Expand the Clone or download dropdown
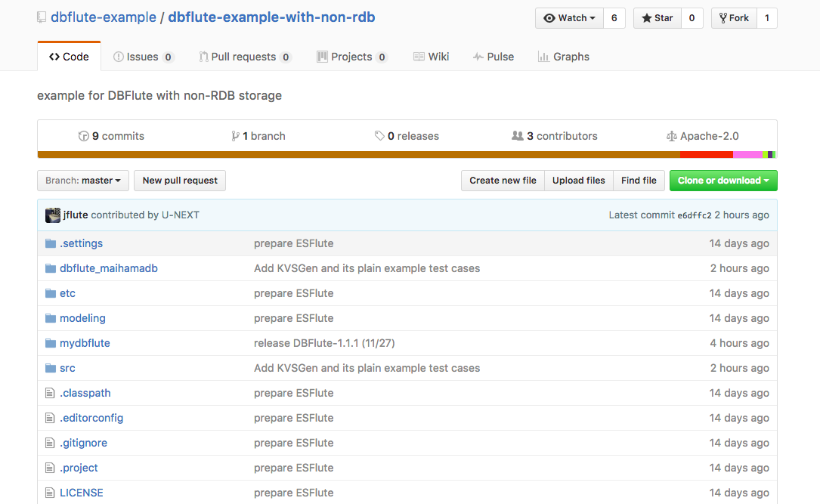Viewport: 820px width, 504px height. [723, 181]
